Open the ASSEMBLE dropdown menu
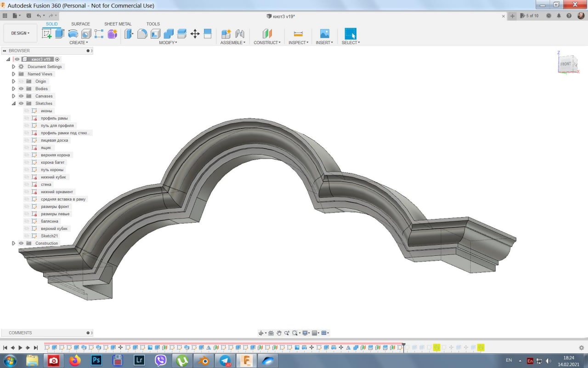This screenshot has height=368, width=588. pyautogui.click(x=233, y=43)
